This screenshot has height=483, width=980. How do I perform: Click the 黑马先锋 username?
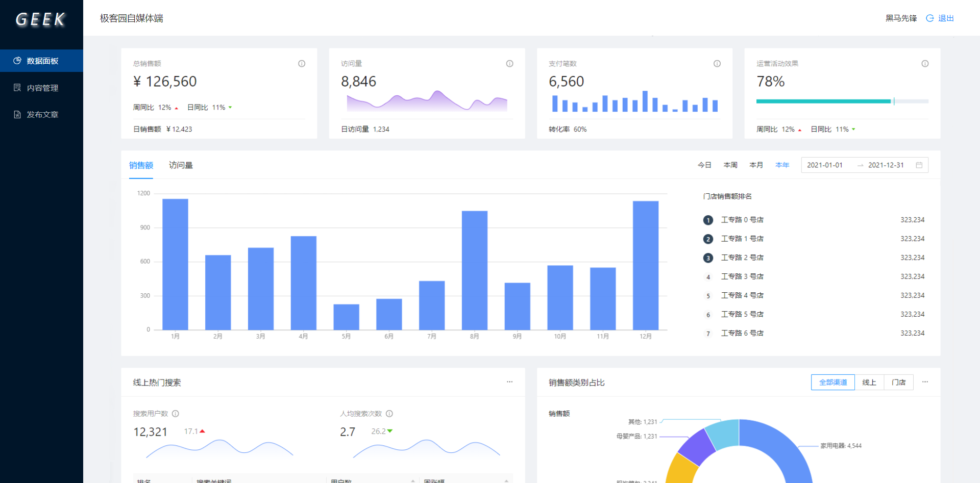[x=901, y=18]
